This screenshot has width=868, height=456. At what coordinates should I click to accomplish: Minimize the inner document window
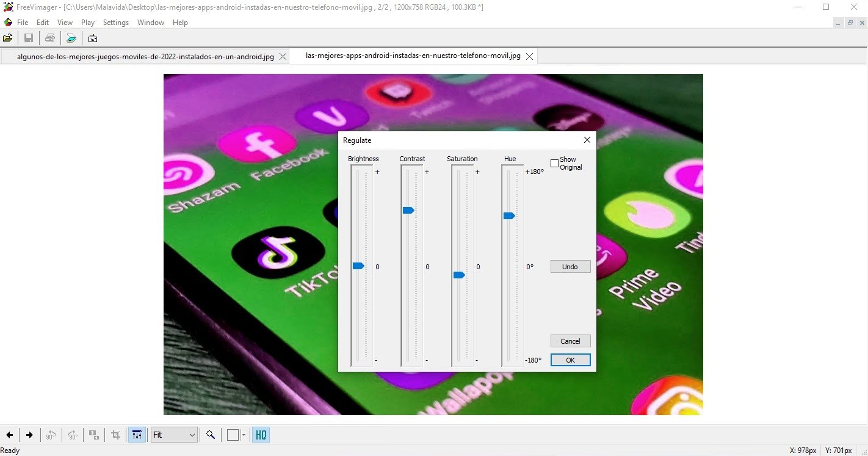[x=838, y=23]
